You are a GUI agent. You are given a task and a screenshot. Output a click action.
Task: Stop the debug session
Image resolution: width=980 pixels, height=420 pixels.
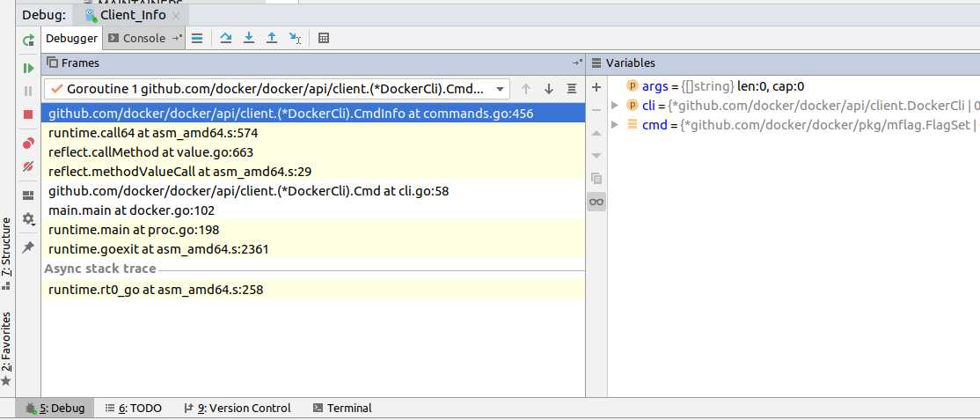(28, 114)
